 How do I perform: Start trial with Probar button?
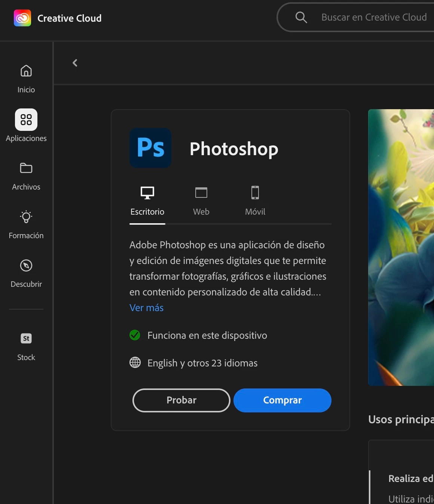[x=181, y=400]
